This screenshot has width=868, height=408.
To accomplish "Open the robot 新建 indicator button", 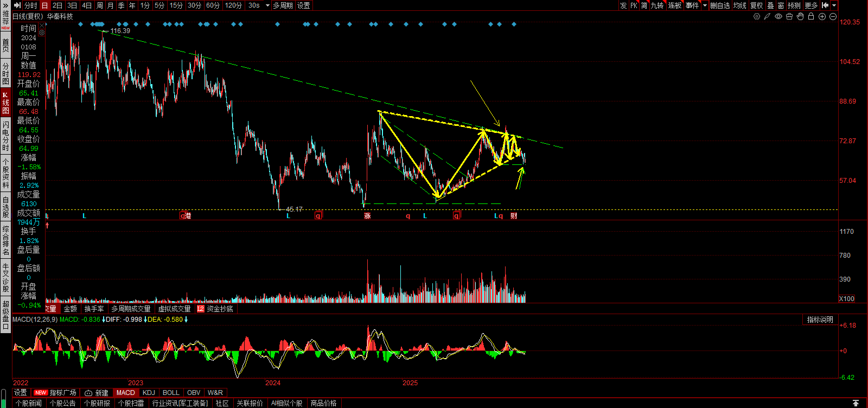I will pyautogui.click(x=97, y=393).
